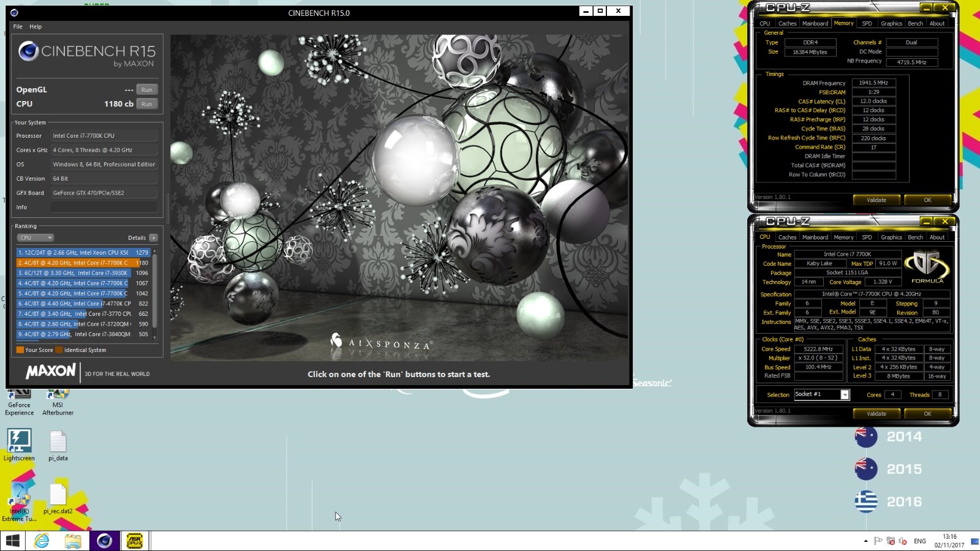980x551 pixels.
Task: Open the Windows Start button
Action: [12, 541]
